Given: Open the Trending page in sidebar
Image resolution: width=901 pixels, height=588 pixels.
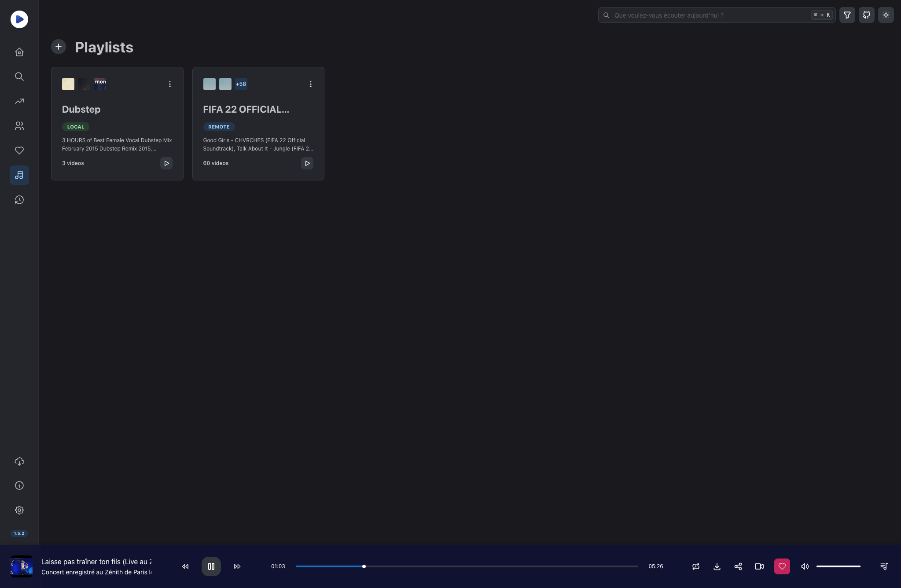Looking at the screenshot, I should click(x=19, y=101).
